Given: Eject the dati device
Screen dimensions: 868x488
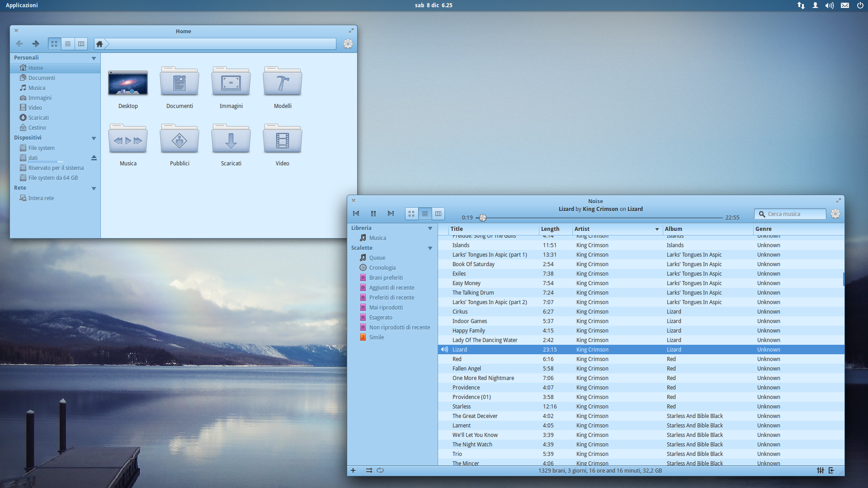Looking at the screenshot, I should [x=94, y=158].
